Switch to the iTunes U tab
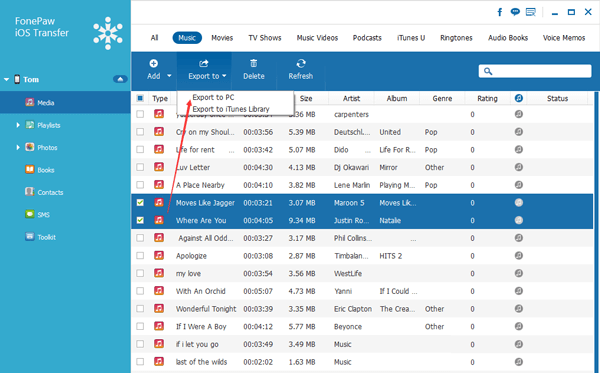Screen dimensions: 600x373 point(411,37)
